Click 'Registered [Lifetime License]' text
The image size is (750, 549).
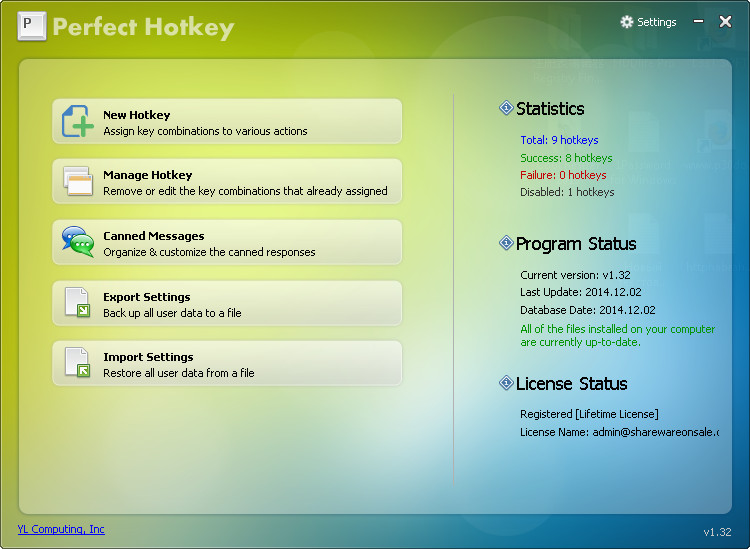pyautogui.click(x=589, y=414)
